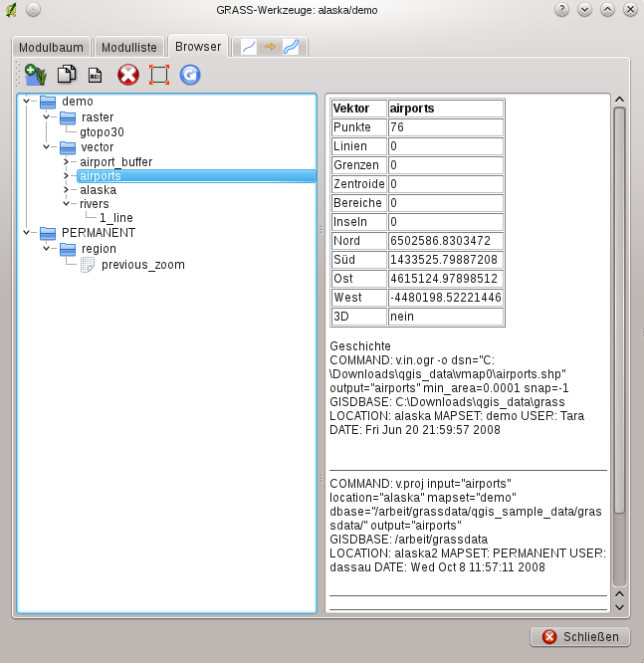Collapse the vector folder node
The image size is (644, 663).
click(47, 146)
